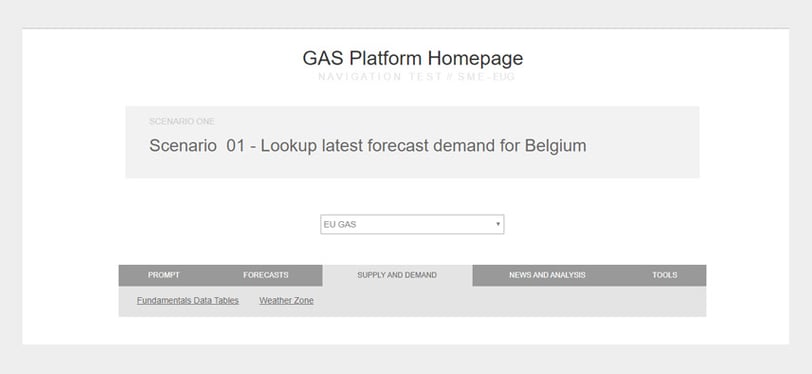
Task: Click the word Lookup in the scenario heading
Action: click(x=288, y=146)
